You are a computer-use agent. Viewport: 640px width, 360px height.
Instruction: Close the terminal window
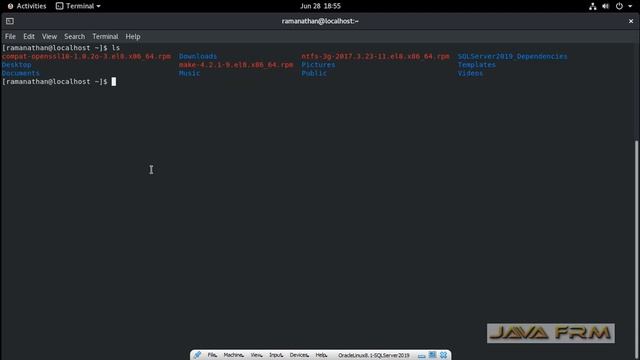pos(631,21)
